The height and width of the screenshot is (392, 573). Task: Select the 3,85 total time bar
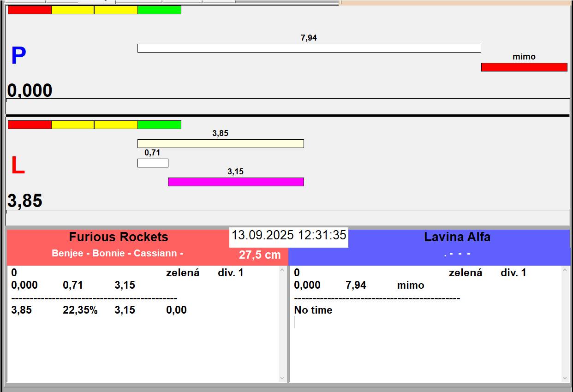(221, 144)
